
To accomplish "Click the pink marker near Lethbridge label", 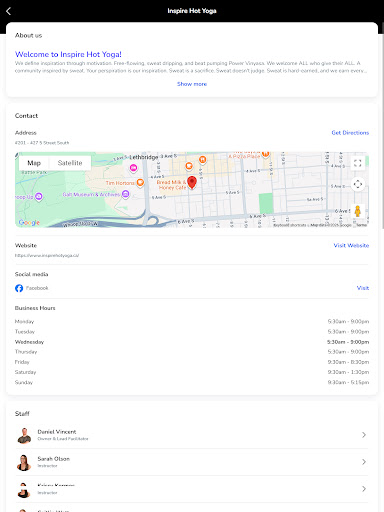I will (x=133, y=168).
